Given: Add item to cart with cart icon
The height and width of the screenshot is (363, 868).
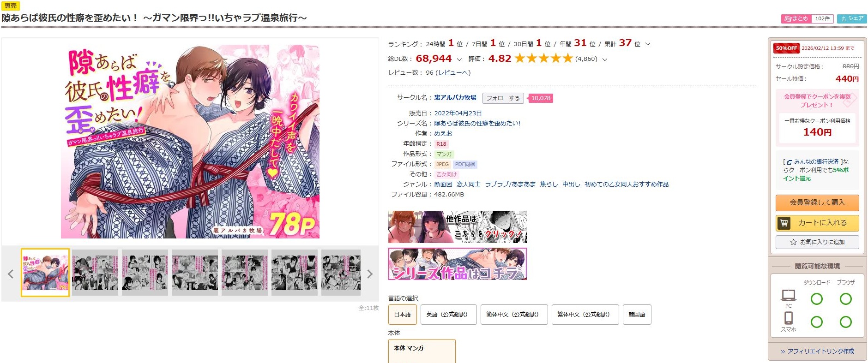Looking at the screenshot, I should (817, 223).
